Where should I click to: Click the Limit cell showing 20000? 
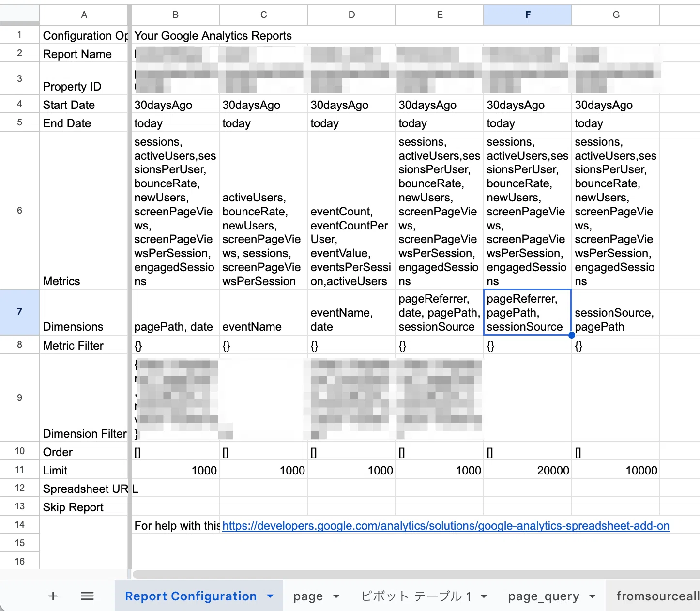528,470
